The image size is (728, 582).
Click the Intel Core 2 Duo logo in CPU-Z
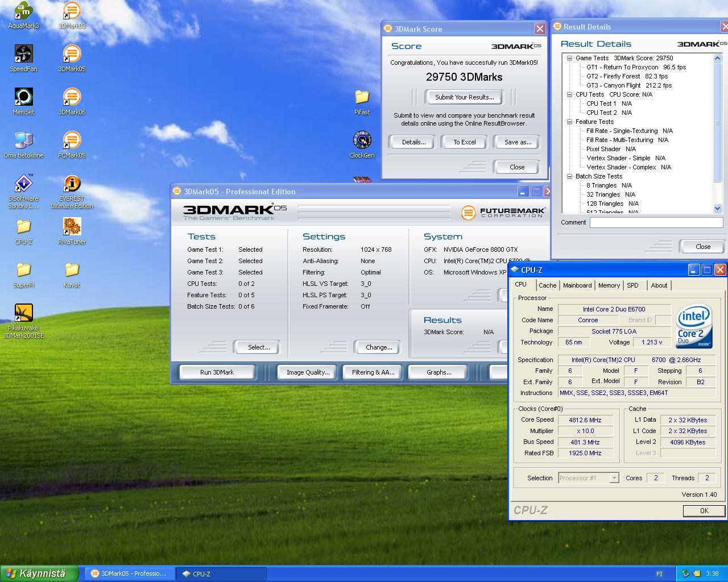tap(694, 326)
